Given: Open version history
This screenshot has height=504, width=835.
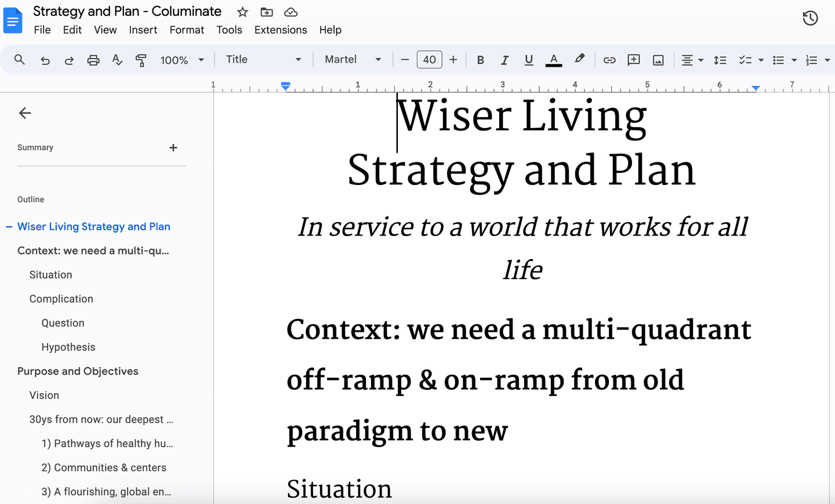Looking at the screenshot, I should click(x=810, y=18).
